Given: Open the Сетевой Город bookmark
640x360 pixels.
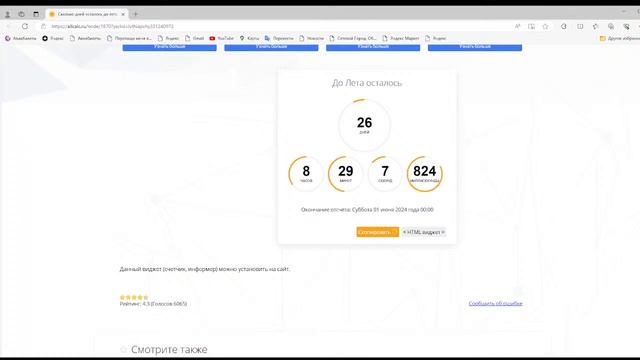Looking at the screenshot, I should (353, 38).
